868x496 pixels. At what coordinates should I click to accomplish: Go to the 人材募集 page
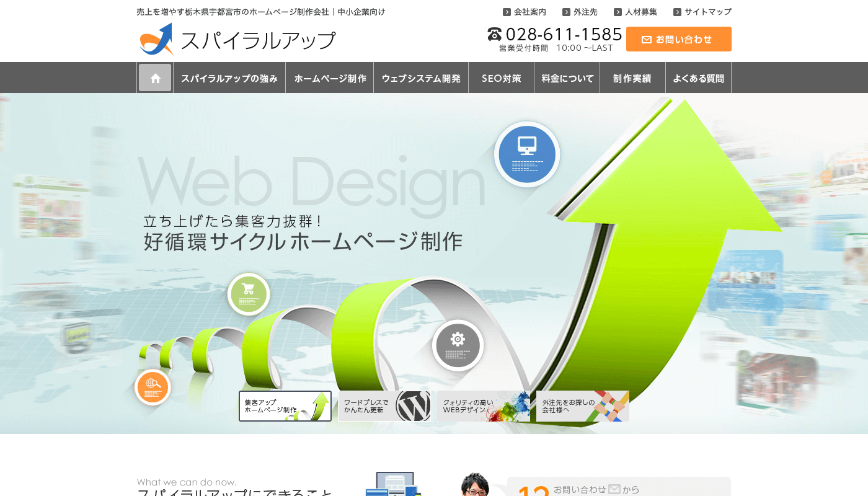coord(635,12)
